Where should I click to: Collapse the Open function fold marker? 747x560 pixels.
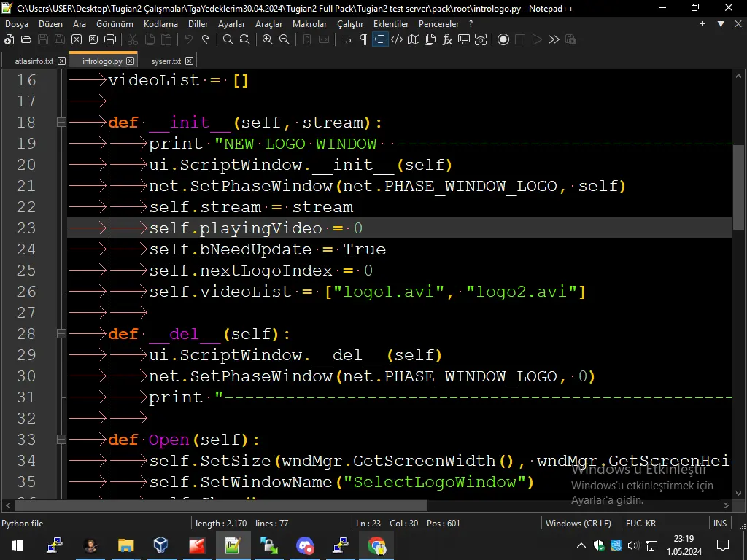click(61, 440)
